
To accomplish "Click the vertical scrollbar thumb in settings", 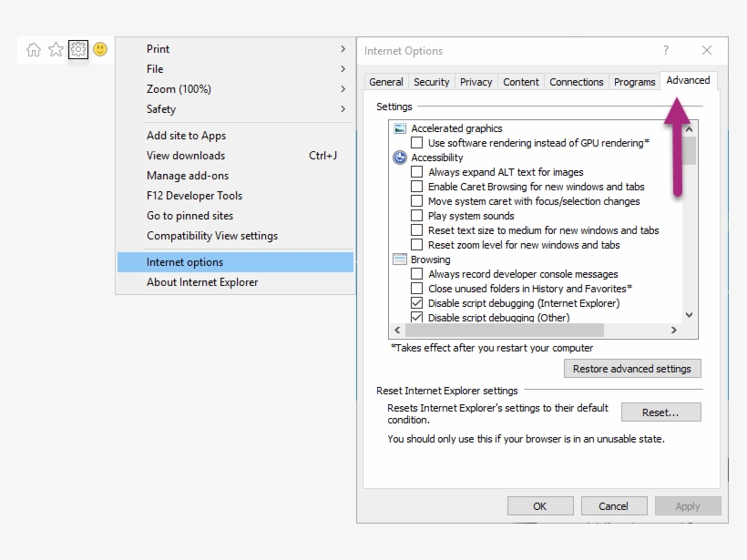I will point(689,150).
